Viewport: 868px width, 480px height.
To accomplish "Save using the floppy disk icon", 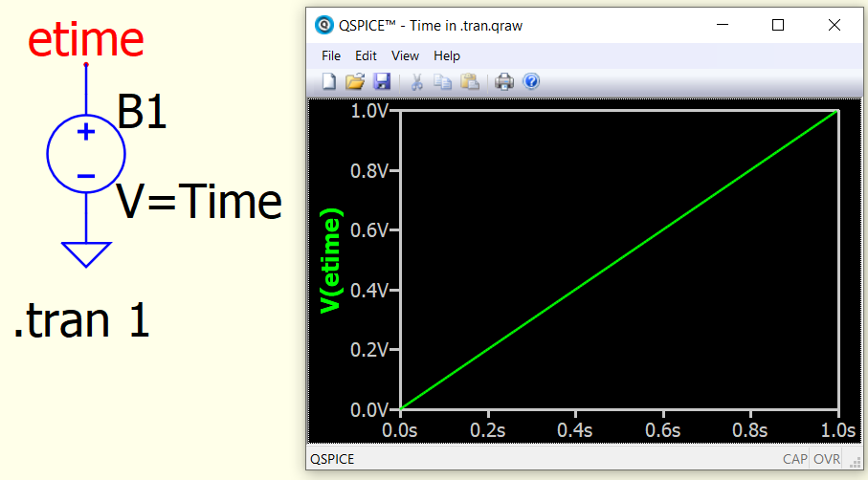I will click(382, 82).
